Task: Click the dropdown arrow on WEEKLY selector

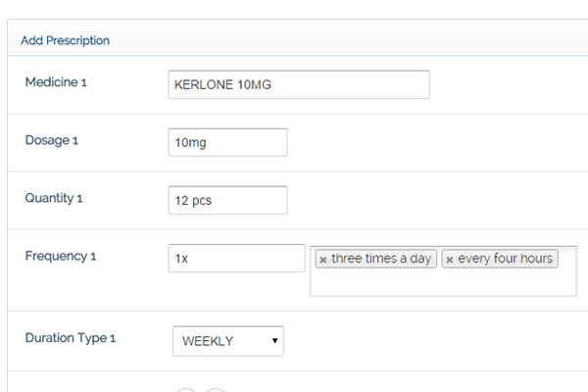Action: tap(274, 341)
